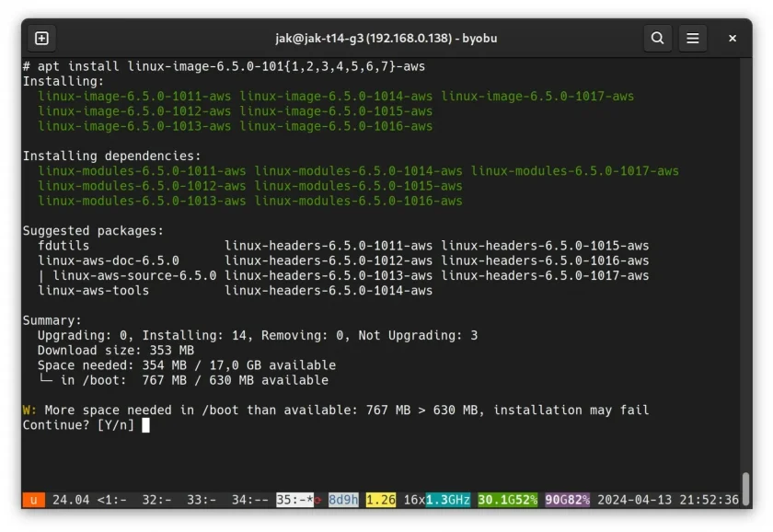The height and width of the screenshot is (532, 773).
Task: Click the purple 90G82% disk usage indicator
Action: 567,500
